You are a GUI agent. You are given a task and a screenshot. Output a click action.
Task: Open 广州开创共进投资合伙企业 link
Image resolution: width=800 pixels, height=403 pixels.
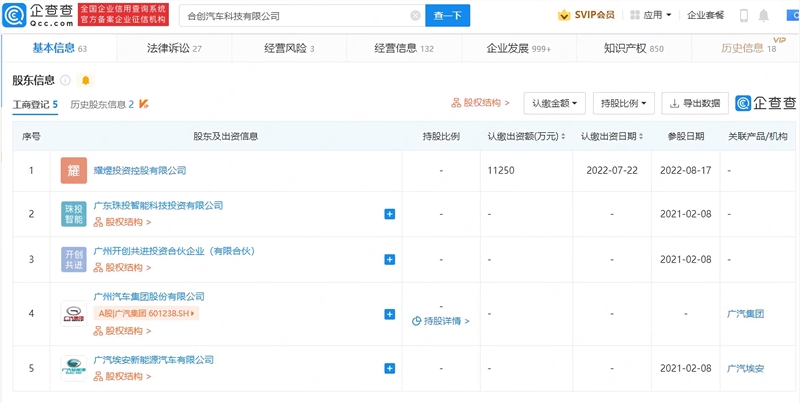[x=174, y=251]
